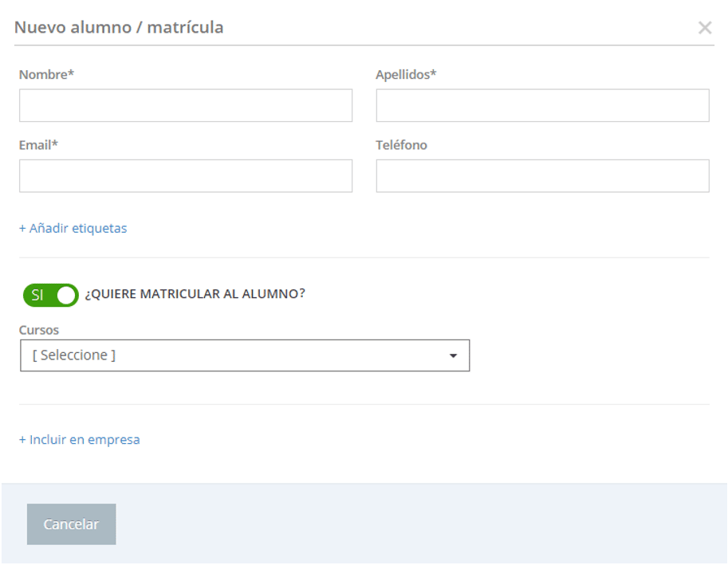Click the Apellidos* field label
Image resolution: width=728 pixels, height=565 pixels.
(406, 75)
